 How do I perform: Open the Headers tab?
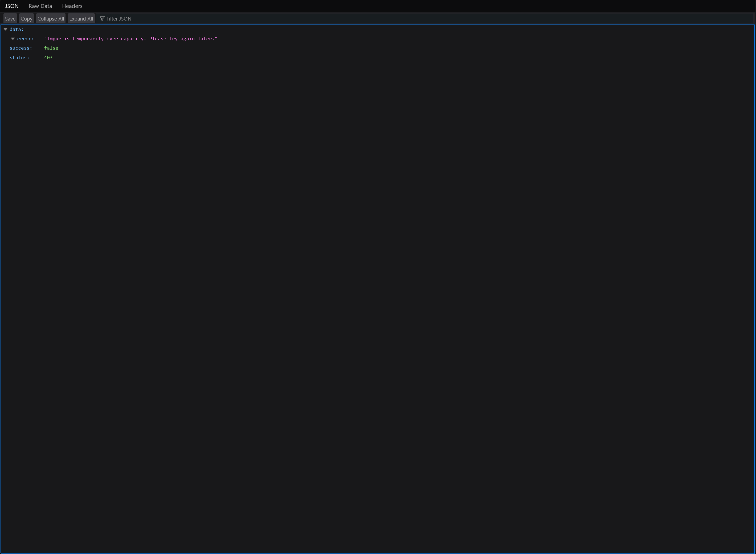pos(72,6)
